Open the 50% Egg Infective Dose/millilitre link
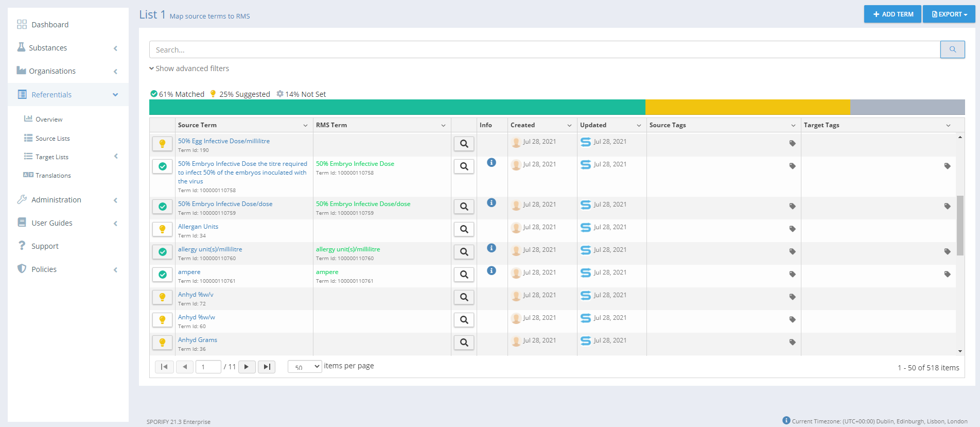 (223, 141)
